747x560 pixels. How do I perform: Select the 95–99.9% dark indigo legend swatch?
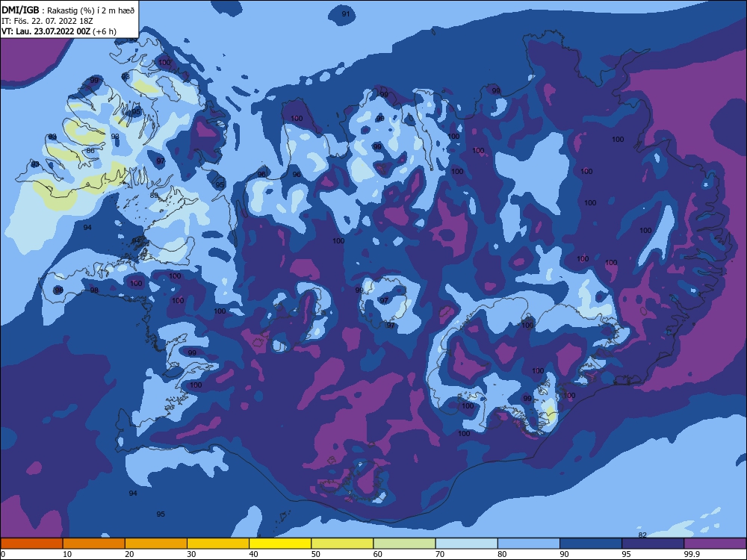click(653, 544)
